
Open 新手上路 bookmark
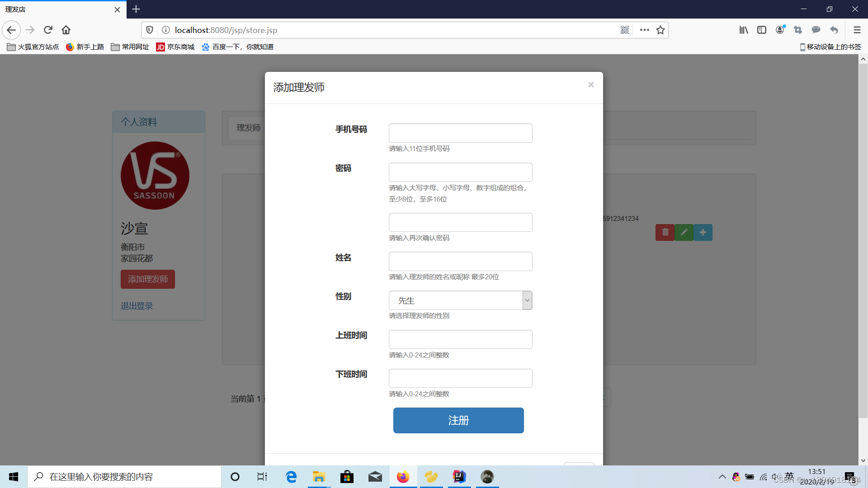[85, 47]
